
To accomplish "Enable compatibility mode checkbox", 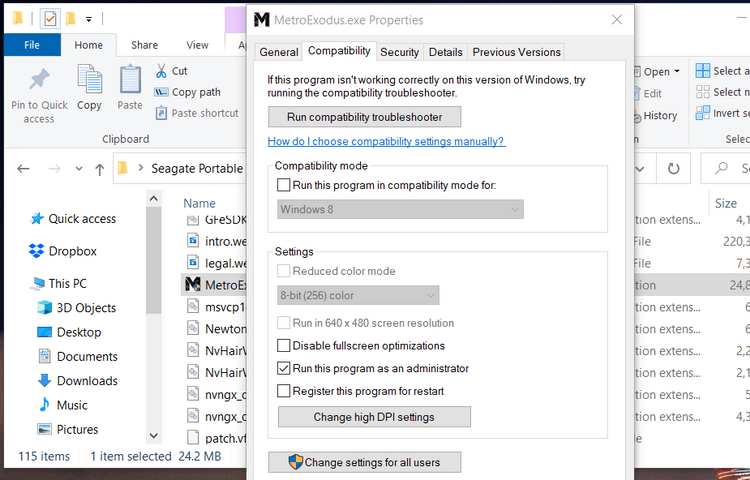I will (x=284, y=185).
